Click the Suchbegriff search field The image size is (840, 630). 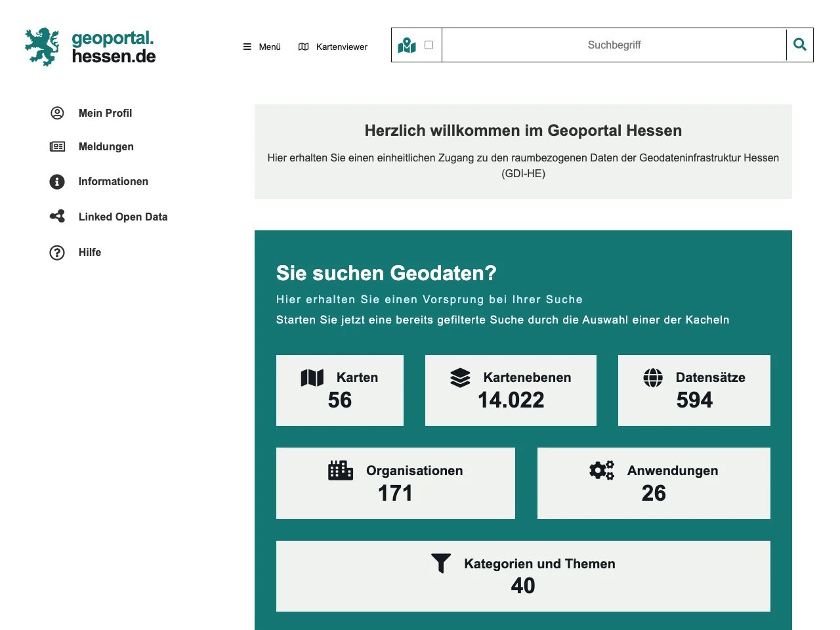(614, 45)
